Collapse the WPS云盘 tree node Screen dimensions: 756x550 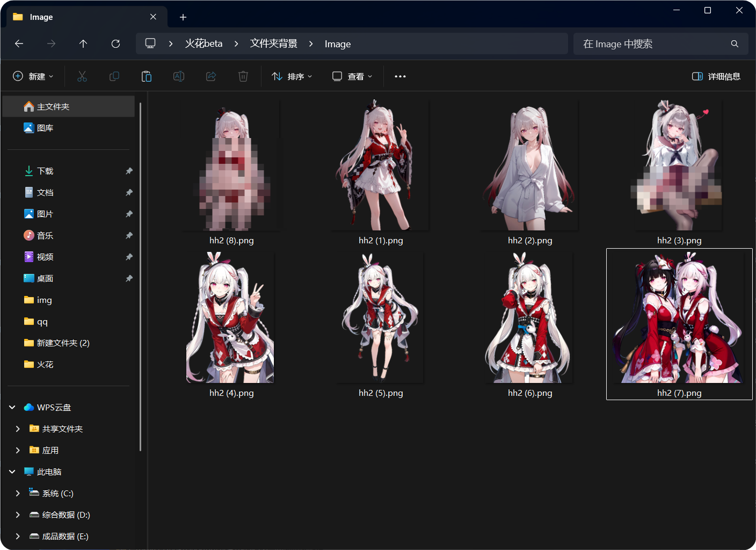click(x=12, y=407)
